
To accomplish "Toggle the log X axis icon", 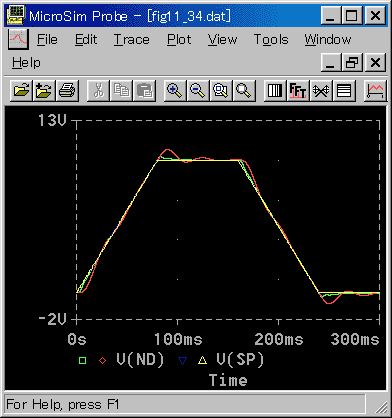I will click(275, 90).
